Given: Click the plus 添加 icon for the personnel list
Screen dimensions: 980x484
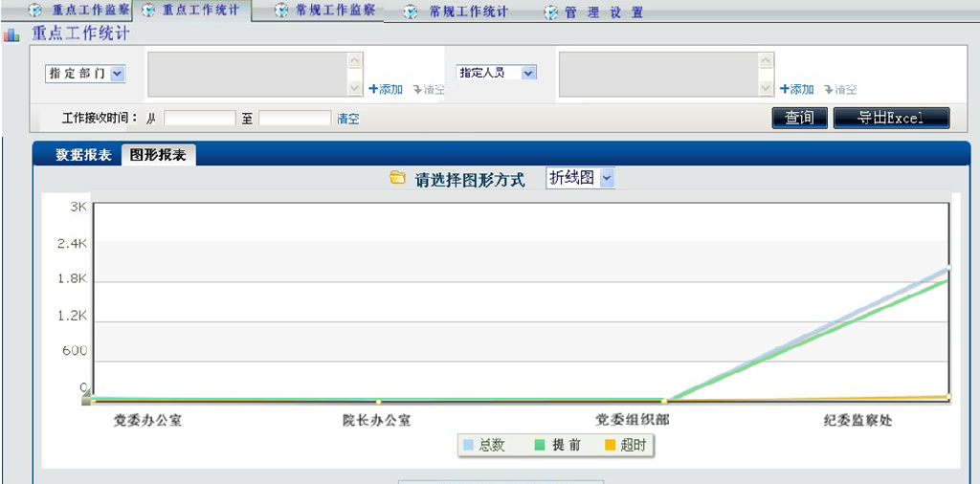Looking at the screenshot, I should click(x=785, y=89).
